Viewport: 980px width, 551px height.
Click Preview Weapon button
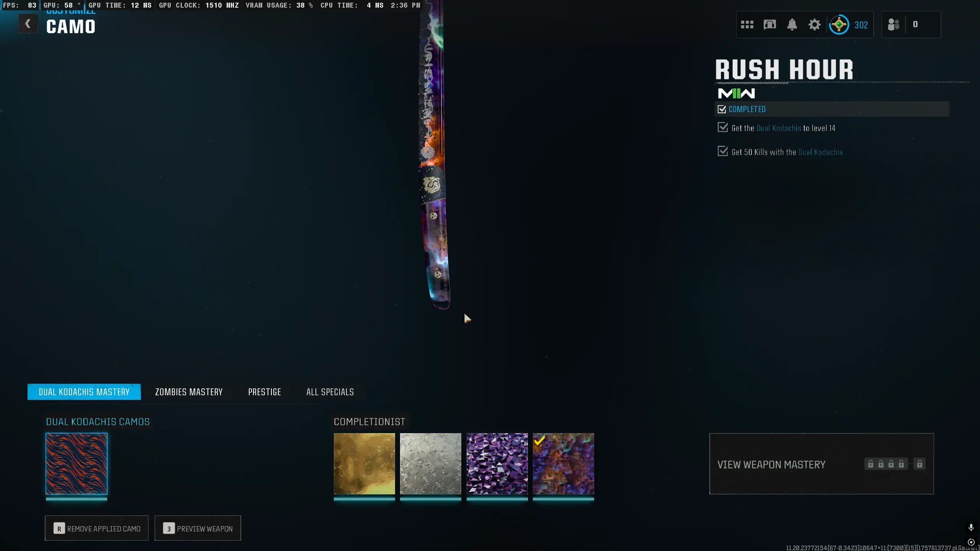(198, 528)
